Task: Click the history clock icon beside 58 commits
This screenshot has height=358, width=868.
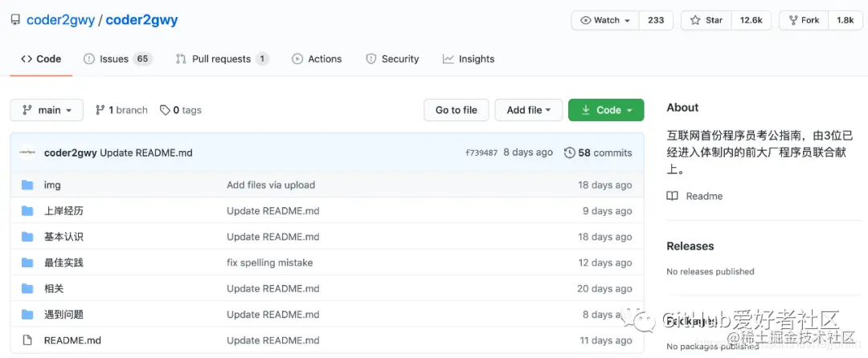Action: pos(570,153)
